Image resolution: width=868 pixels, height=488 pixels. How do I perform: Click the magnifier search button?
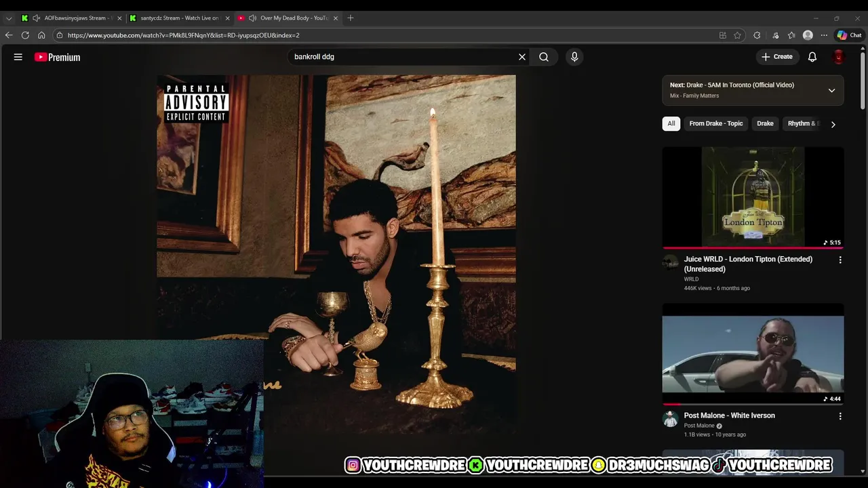pos(544,57)
